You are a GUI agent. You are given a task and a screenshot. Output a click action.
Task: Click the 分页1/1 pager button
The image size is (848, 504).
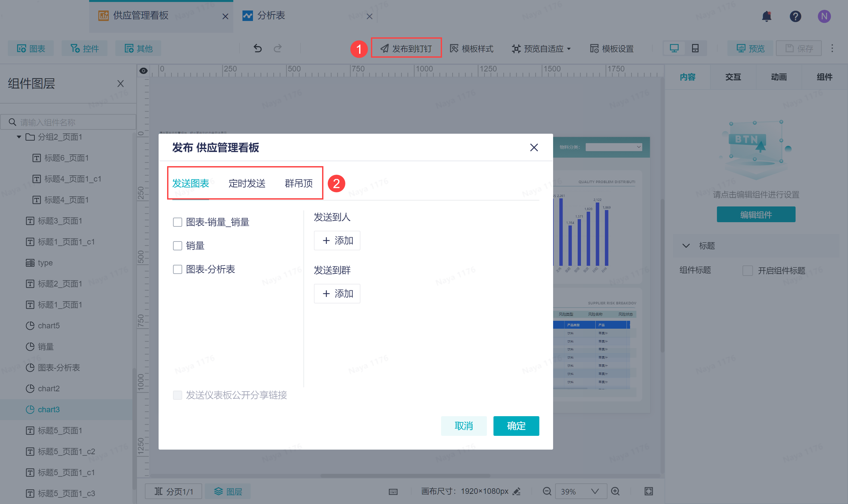pos(174,491)
